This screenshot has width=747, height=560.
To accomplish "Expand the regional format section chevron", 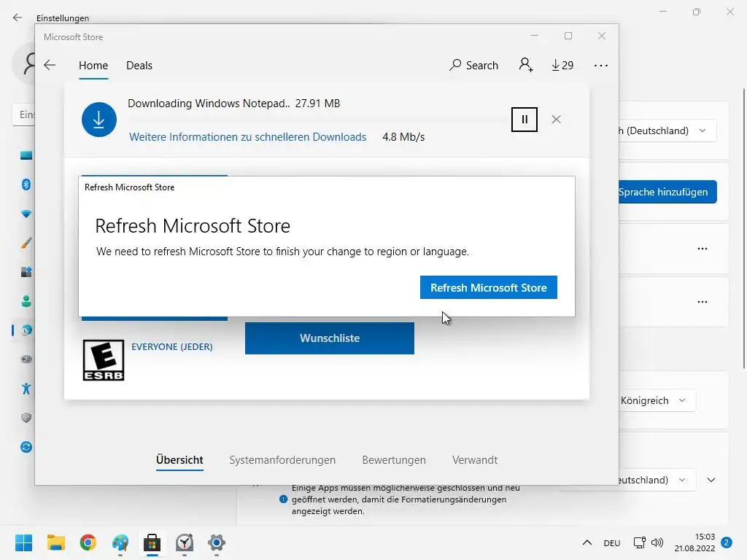I will tap(711, 480).
